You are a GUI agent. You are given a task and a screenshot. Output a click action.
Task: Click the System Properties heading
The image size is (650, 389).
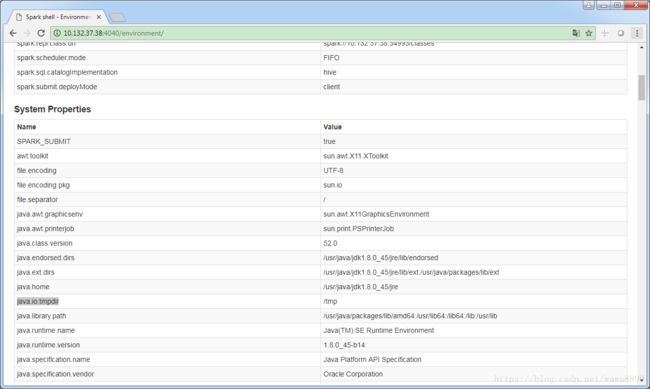click(x=53, y=109)
